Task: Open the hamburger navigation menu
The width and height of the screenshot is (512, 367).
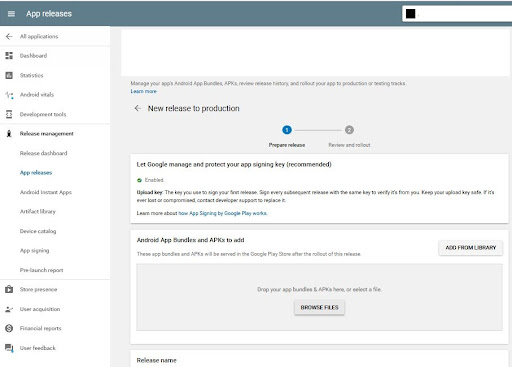Action: (11, 14)
